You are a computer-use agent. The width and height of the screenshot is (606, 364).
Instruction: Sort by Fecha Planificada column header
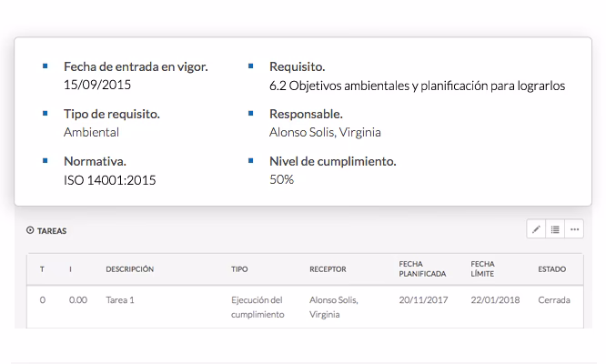tap(422, 268)
